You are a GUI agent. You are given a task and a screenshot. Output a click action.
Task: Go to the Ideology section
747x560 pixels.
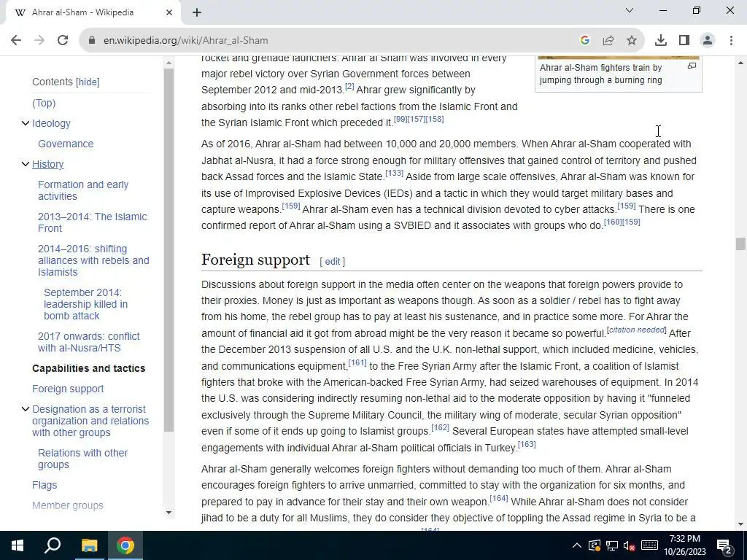point(51,123)
